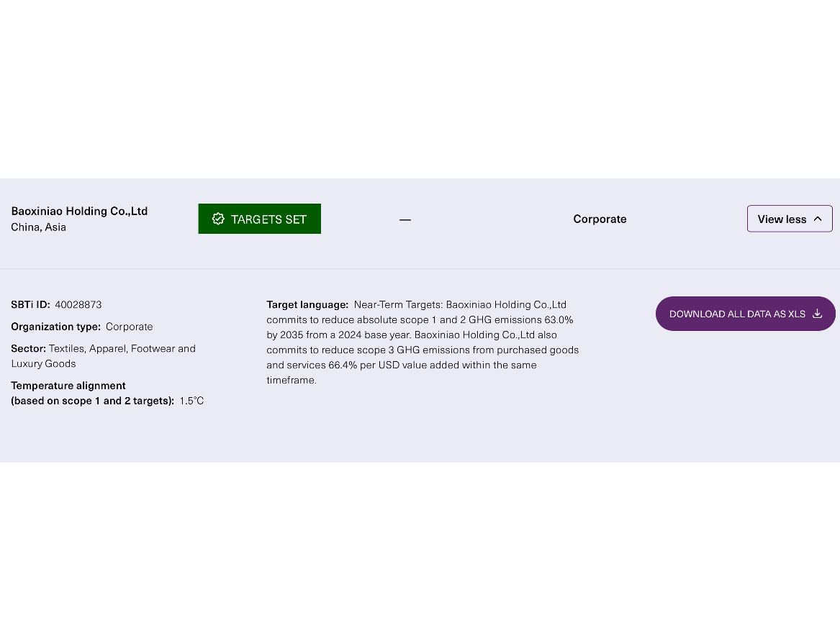Image resolution: width=840 pixels, height=641 pixels.
Task: Click the SBTi ID number 40028873
Action: pyautogui.click(x=78, y=305)
